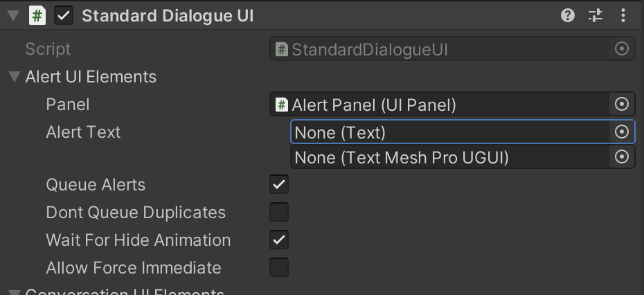644x295 pixels.
Task: Enable Allow Force Immediate checkbox
Action: pos(279,267)
